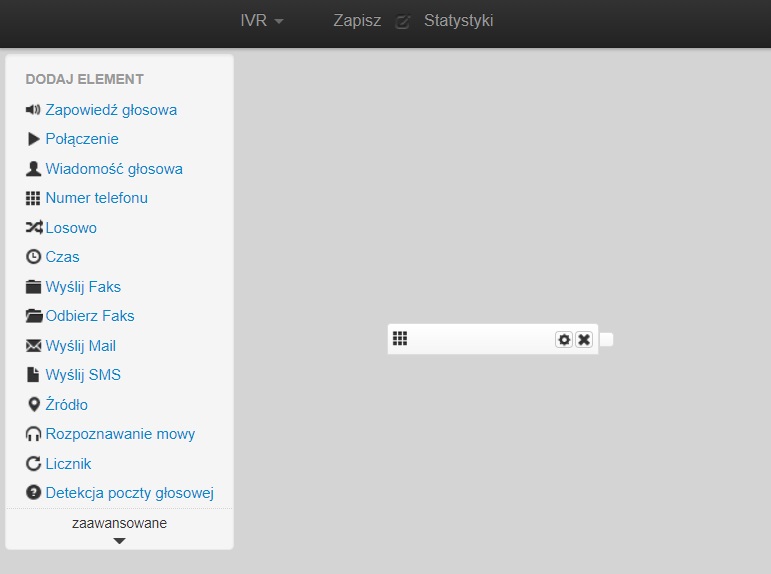771x574 pixels.
Task: Click the document icon beside Wyślij SMS
Action: click(33, 375)
